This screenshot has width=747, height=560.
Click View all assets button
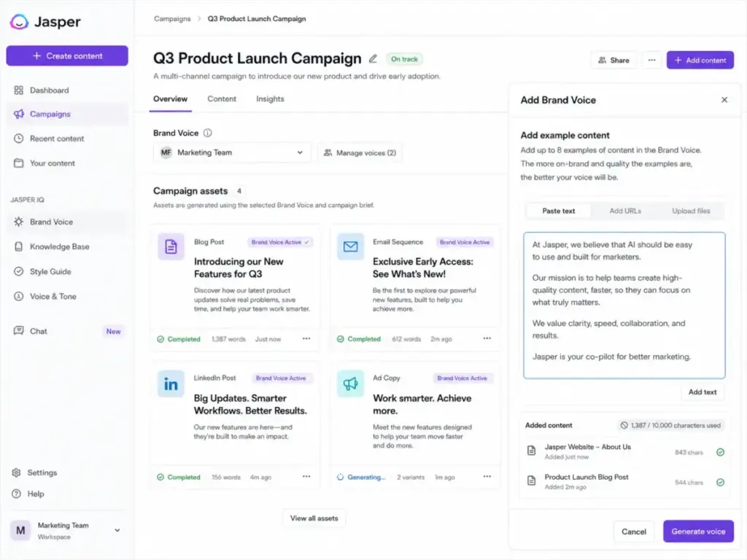314,518
